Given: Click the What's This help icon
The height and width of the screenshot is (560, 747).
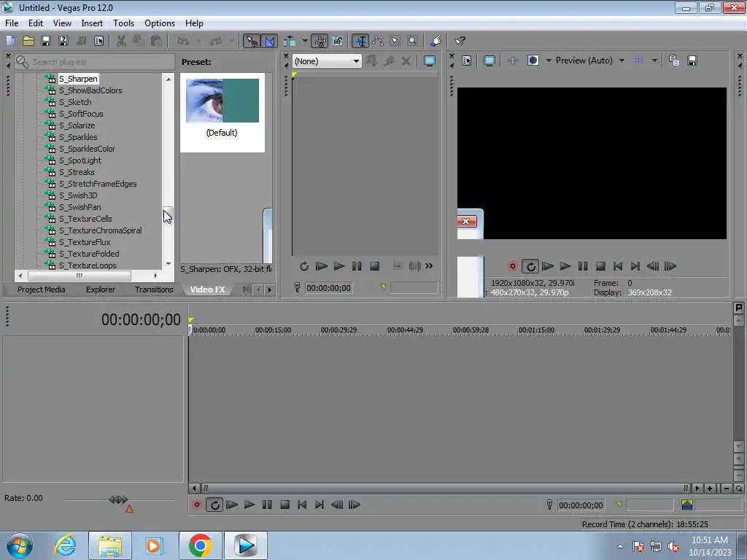Looking at the screenshot, I should pyautogui.click(x=460, y=41).
